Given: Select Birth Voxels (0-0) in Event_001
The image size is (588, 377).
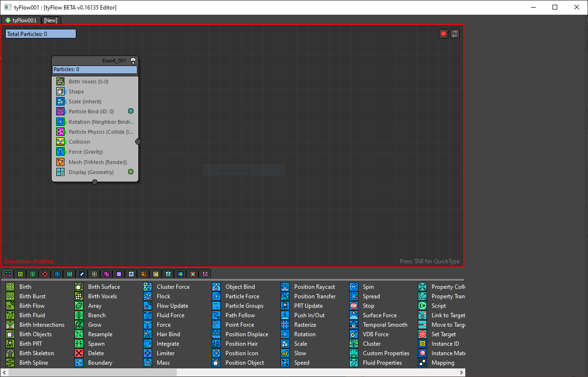Looking at the screenshot, I should (x=89, y=82).
